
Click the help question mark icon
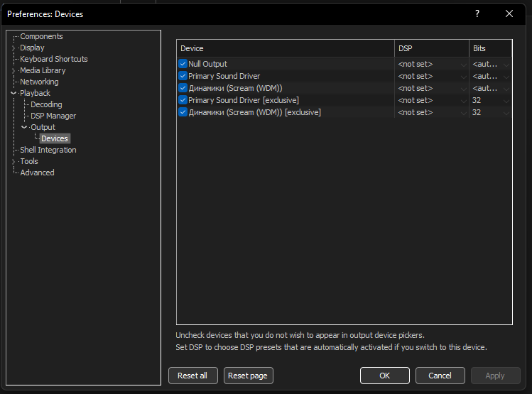click(477, 13)
